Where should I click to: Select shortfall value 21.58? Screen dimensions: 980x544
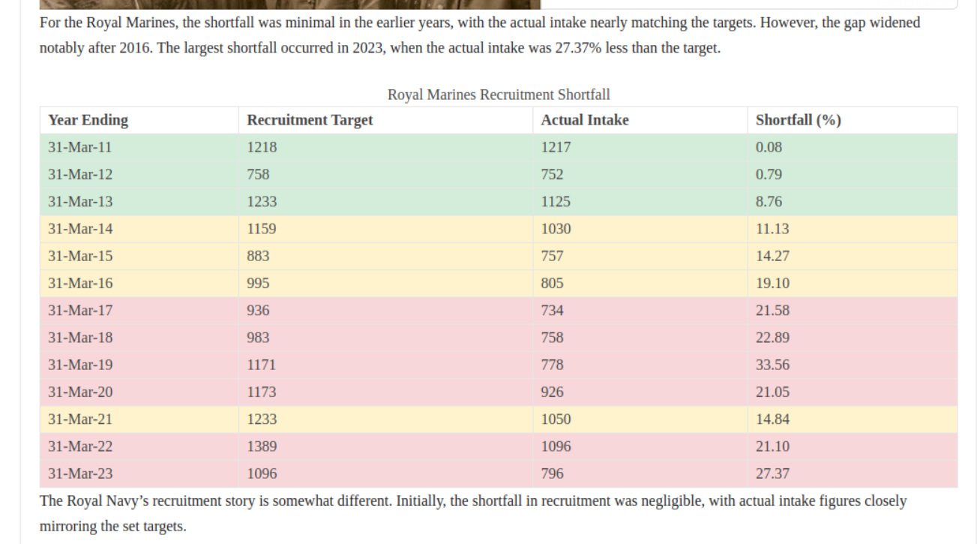853,311
